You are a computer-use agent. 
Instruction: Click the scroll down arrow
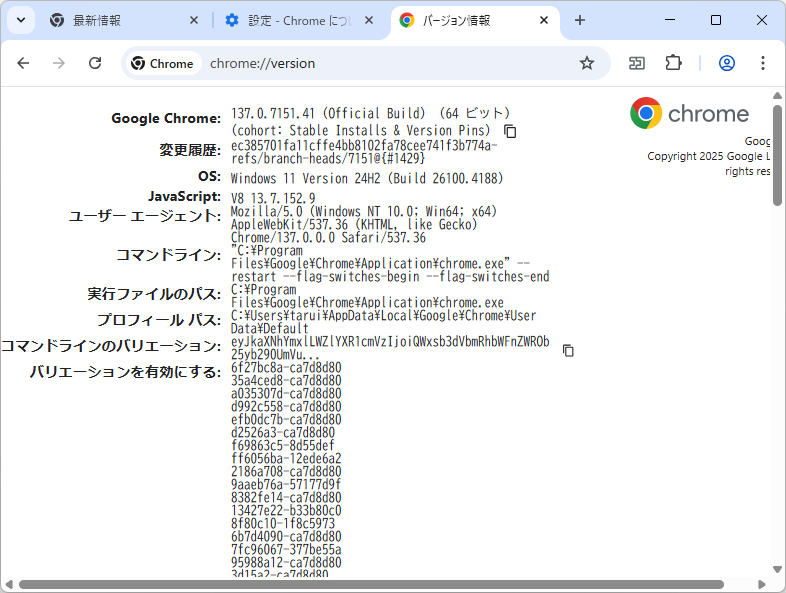[x=777, y=569]
